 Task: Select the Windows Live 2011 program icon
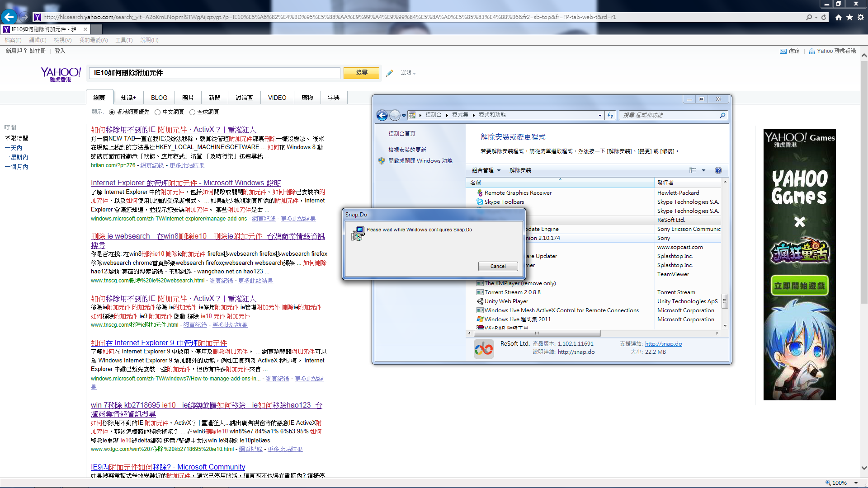(x=480, y=319)
